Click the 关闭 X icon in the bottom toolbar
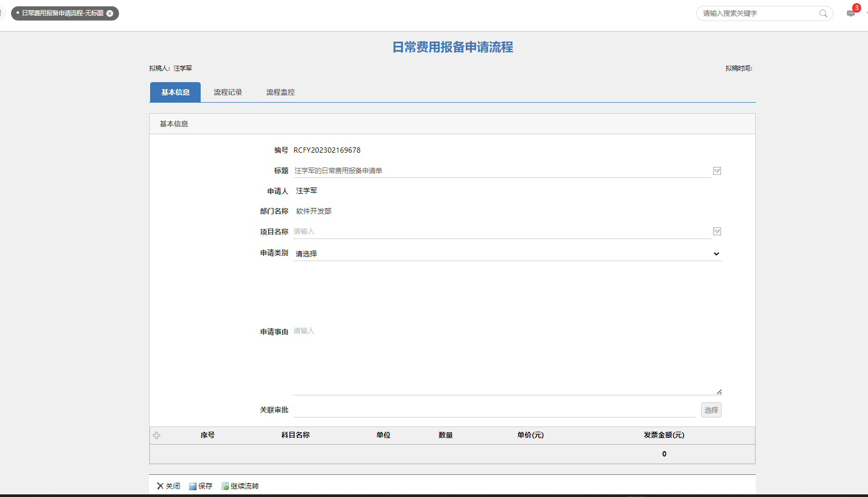 160,486
